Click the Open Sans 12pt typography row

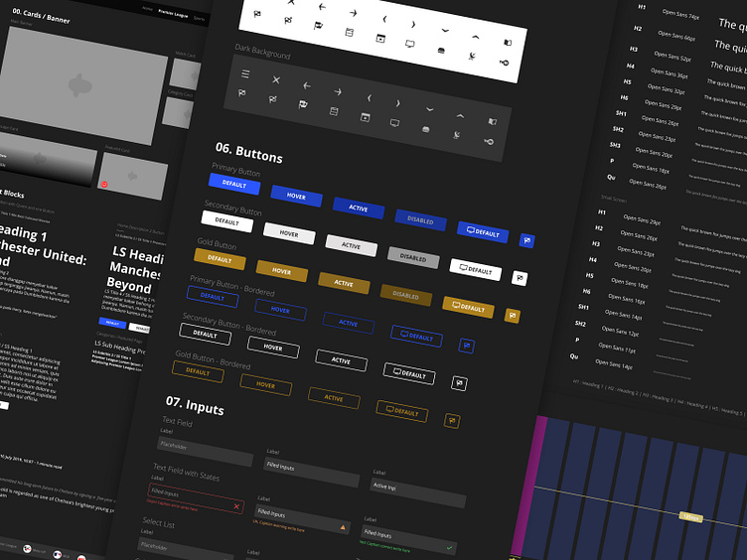[620, 331]
